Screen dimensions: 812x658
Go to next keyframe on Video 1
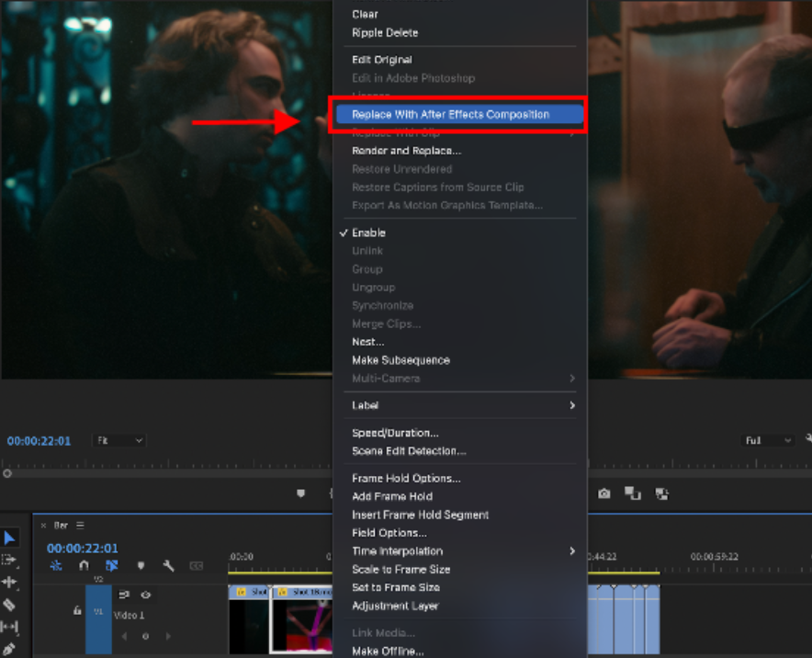tap(168, 636)
